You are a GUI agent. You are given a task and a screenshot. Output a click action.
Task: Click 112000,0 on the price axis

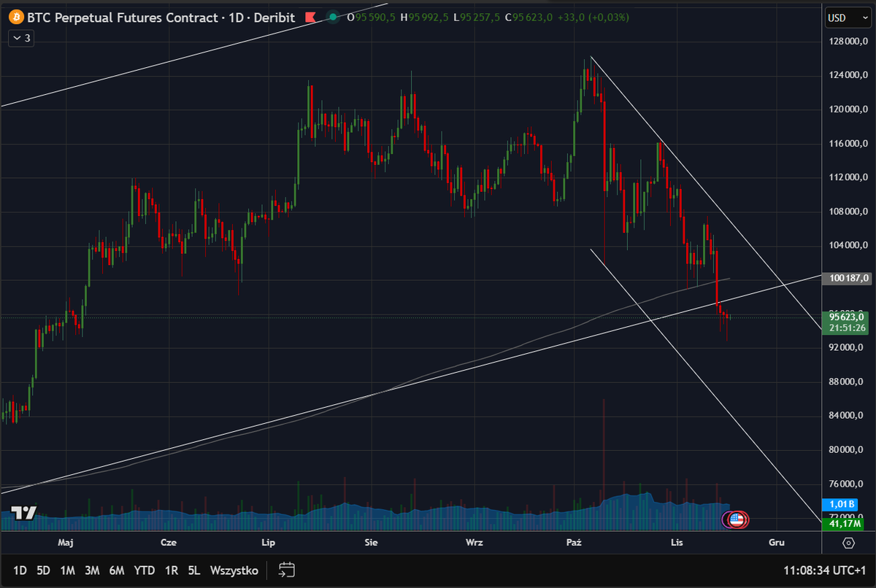tap(847, 177)
